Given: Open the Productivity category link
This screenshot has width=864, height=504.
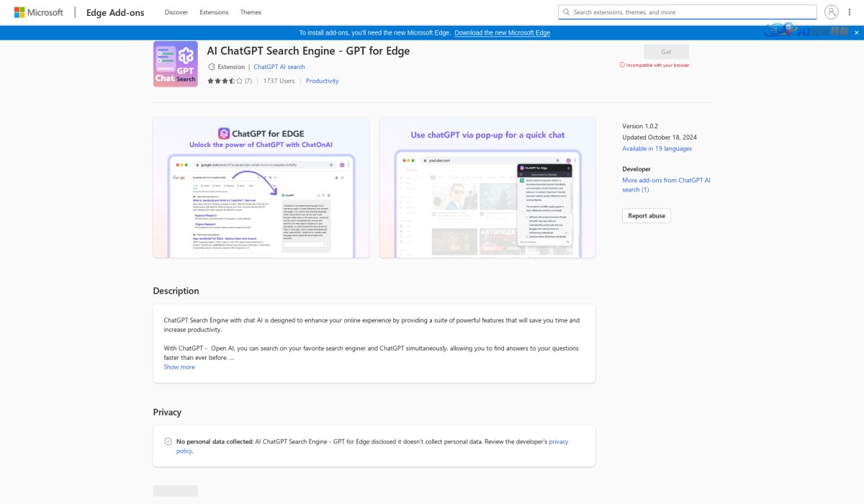Looking at the screenshot, I should pos(322,81).
